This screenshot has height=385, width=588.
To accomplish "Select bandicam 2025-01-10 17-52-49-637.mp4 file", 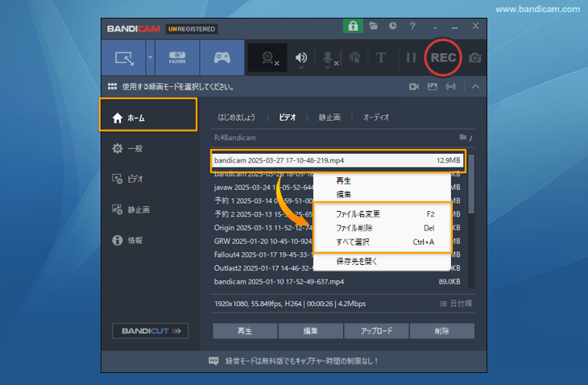I will (279, 282).
